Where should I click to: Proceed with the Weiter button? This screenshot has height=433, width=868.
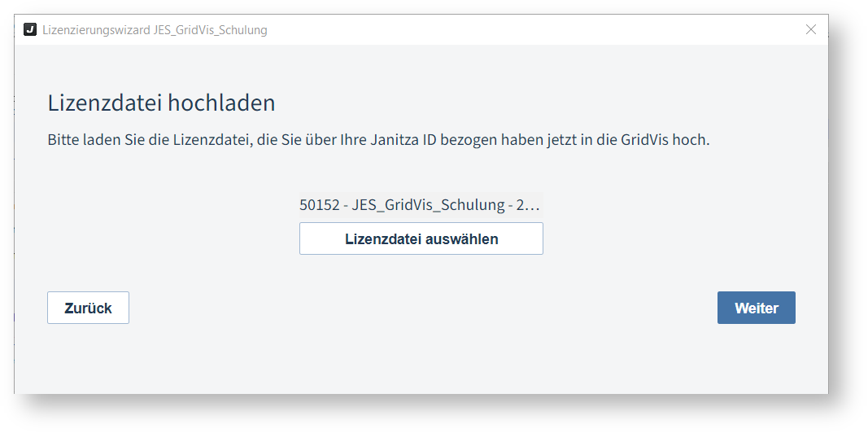tap(757, 308)
